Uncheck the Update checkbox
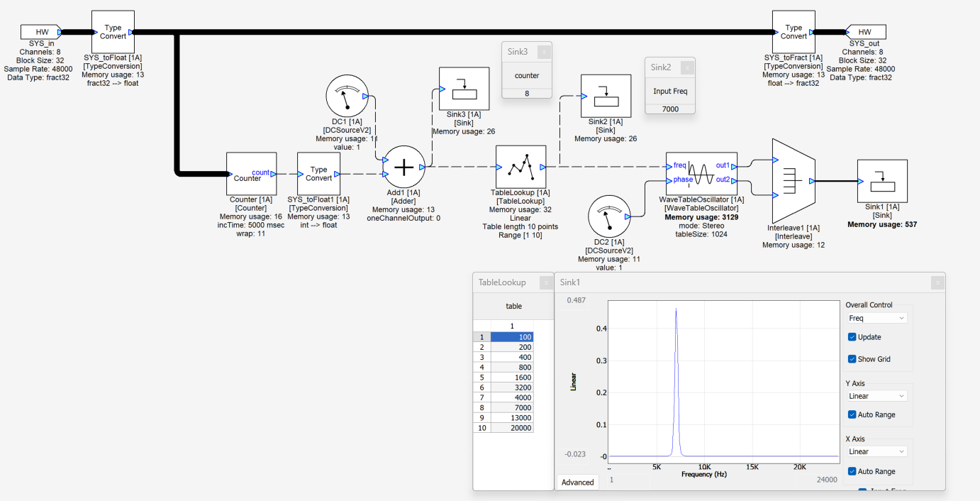The image size is (980, 501). (852, 337)
